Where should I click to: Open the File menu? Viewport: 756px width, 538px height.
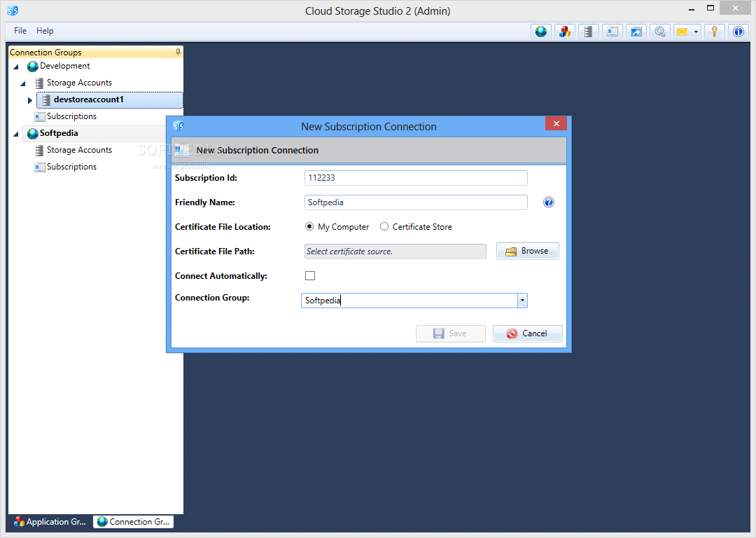[x=20, y=31]
